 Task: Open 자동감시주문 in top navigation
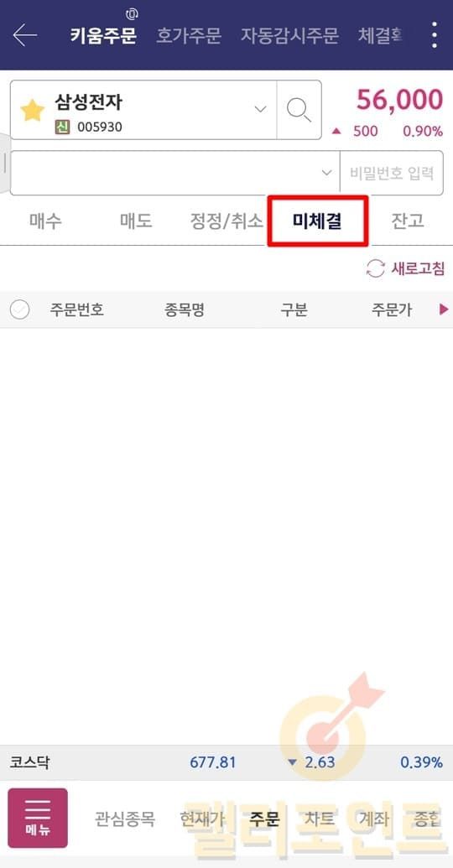[289, 35]
